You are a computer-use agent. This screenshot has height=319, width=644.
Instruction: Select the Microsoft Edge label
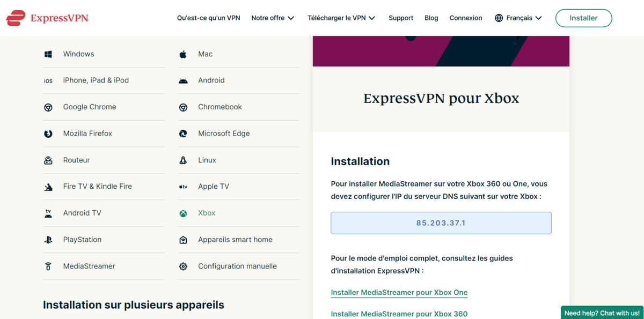(x=224, y=133)
